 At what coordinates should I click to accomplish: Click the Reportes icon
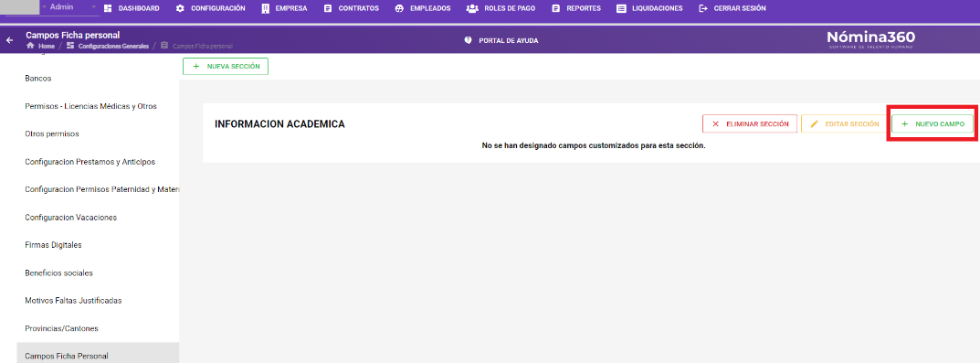pyautogui.click(x=555, y=9)
